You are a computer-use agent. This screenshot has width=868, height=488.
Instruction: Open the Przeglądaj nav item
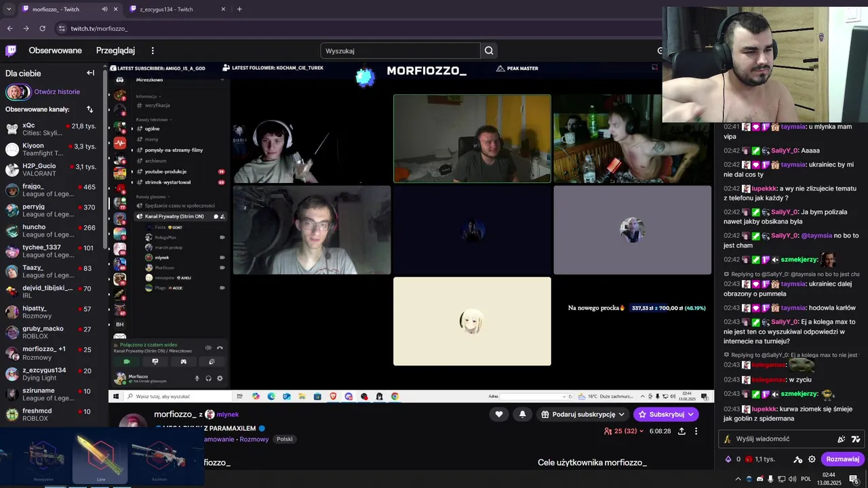tap(115, 51)
